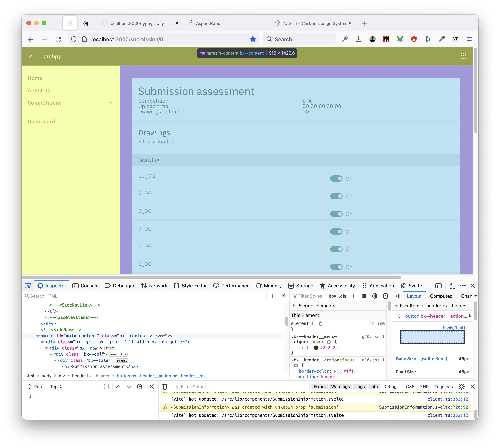Viewport: 500px width, 448px height.
Task: Toggle light color scheme simulation
Action: tap(364, 296)
